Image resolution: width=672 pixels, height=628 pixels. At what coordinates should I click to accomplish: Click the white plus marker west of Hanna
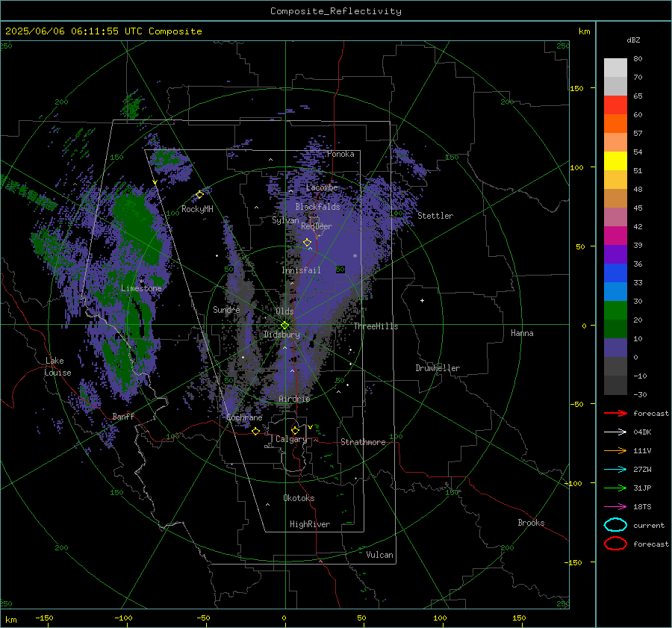(422, 300)
